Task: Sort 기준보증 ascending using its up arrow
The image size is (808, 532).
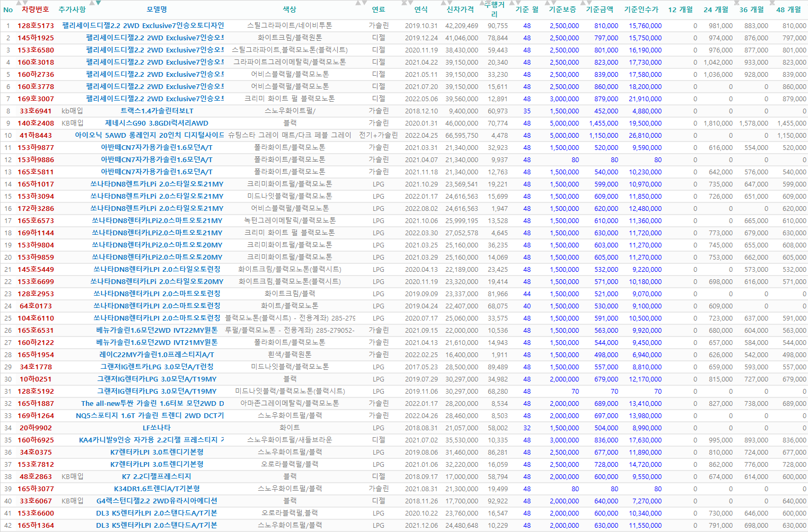Action: [546, 3]
